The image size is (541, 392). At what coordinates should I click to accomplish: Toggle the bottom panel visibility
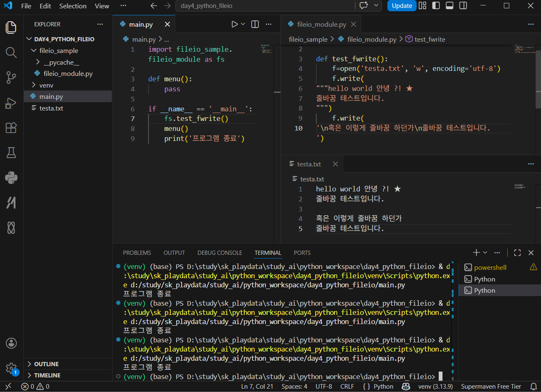coord(450,5)
